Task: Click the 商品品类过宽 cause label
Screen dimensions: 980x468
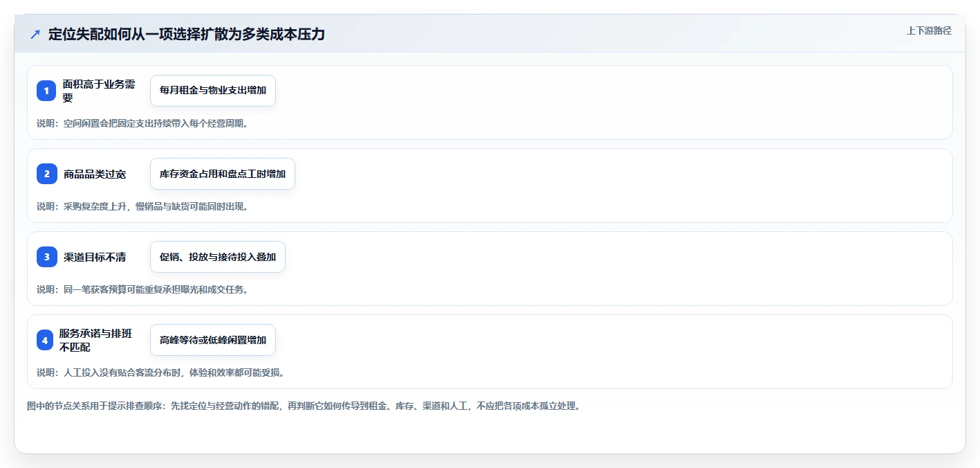Action: click(x=95, y=174)
